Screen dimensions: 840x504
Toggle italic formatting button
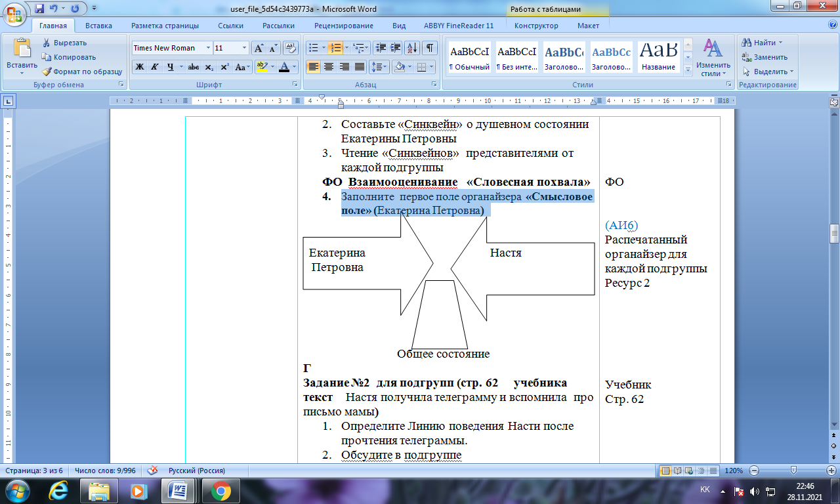point(155,67)
